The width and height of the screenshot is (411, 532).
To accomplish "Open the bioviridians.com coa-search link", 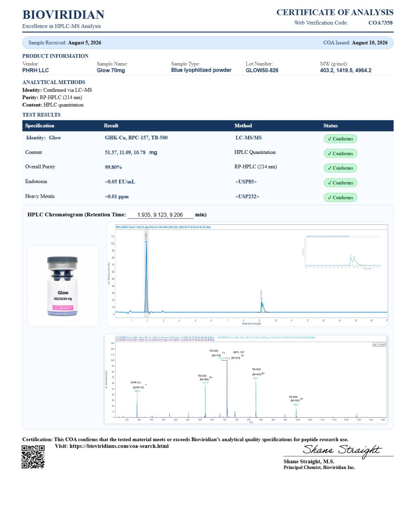I will [119, 446].
